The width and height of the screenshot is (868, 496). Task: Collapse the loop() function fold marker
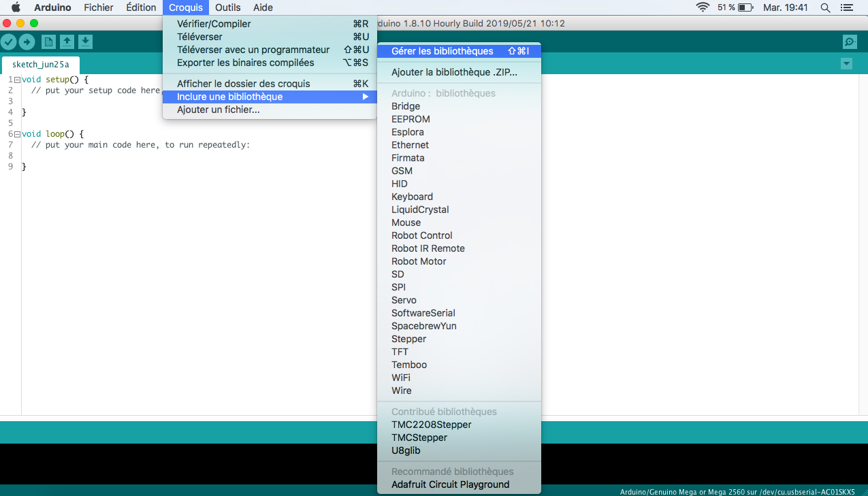coord(17,134)
